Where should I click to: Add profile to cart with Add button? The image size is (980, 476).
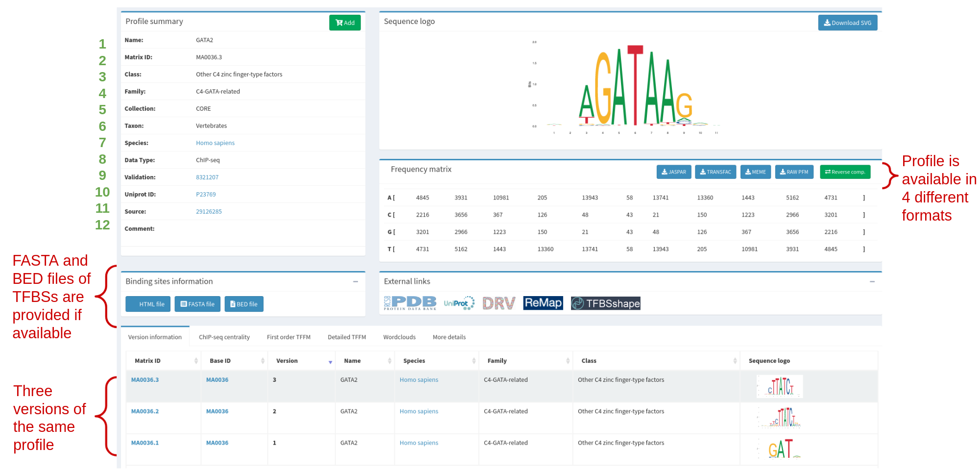[x=345, y=23]
